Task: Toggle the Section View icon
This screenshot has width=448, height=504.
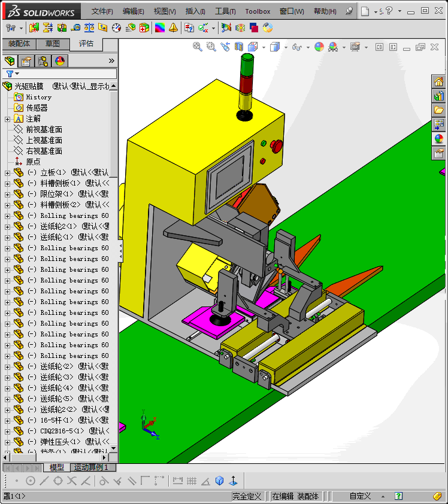Action: tap(238, 47)
